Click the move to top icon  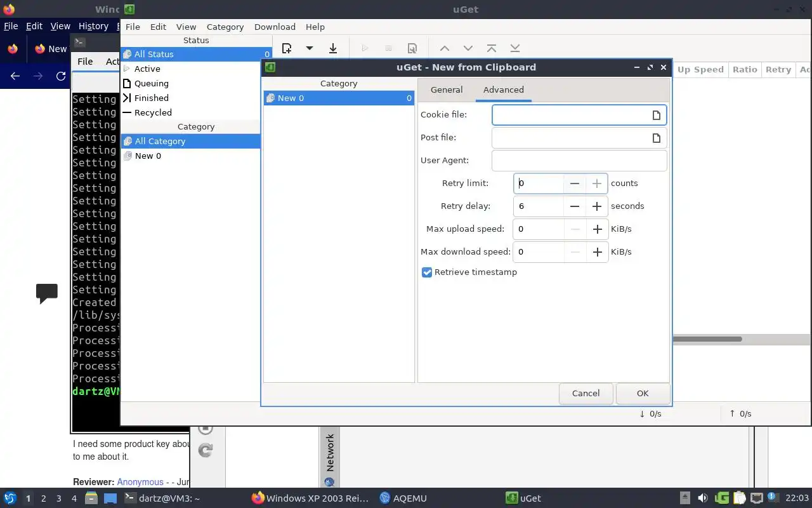click(492, 48)
